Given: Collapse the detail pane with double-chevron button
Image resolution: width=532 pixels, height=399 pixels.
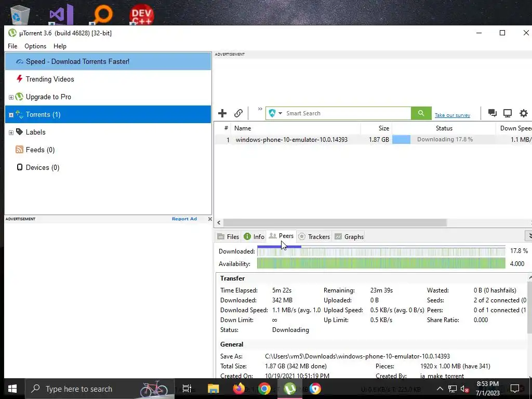Looking at the screenshot, I should coord(529,235).
